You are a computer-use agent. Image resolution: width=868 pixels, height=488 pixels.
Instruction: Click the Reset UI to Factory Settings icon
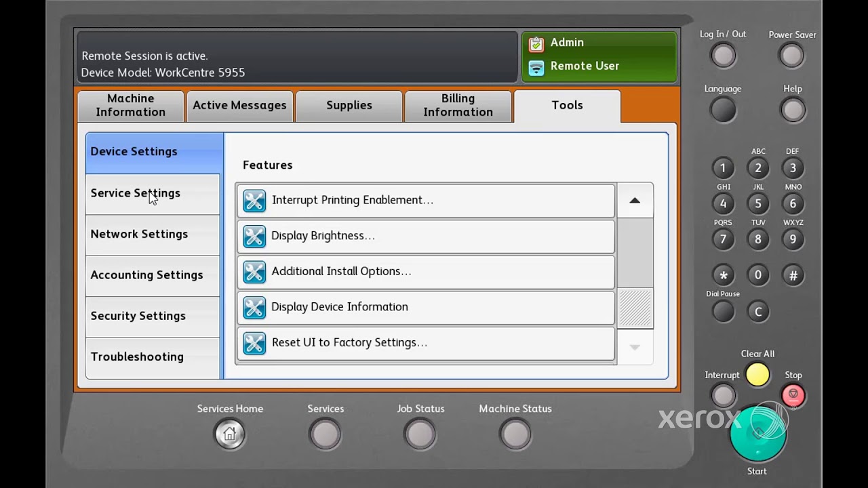click(x=254, y=343)
